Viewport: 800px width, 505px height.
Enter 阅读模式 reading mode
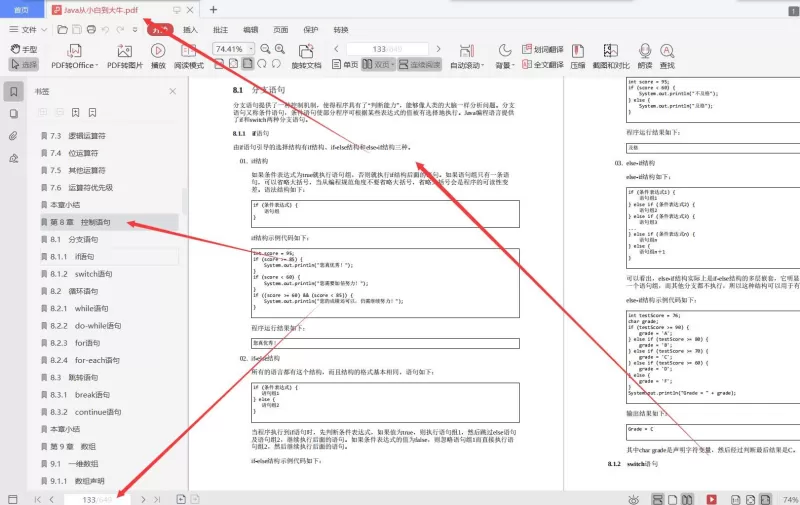[x=189, y=57]
